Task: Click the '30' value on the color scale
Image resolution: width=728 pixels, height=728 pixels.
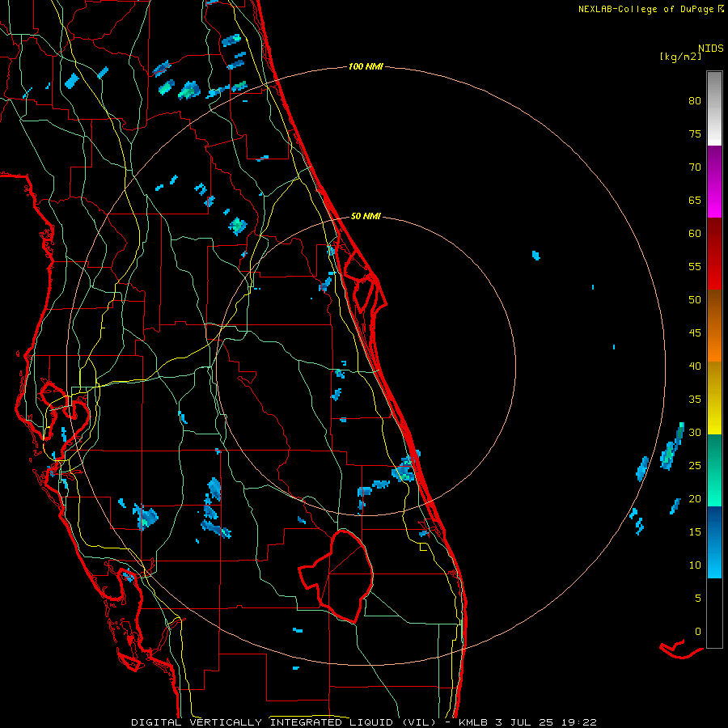Action: tap(695, 433)
